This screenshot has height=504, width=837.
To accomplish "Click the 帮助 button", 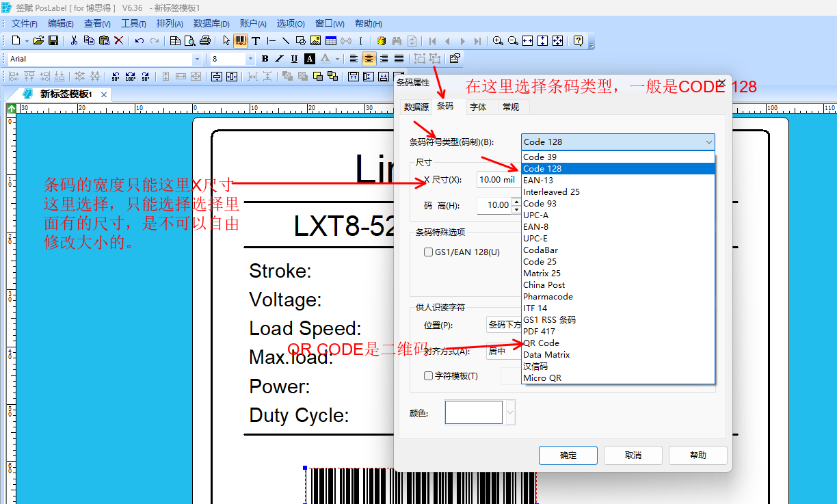I will pos(698,455).
